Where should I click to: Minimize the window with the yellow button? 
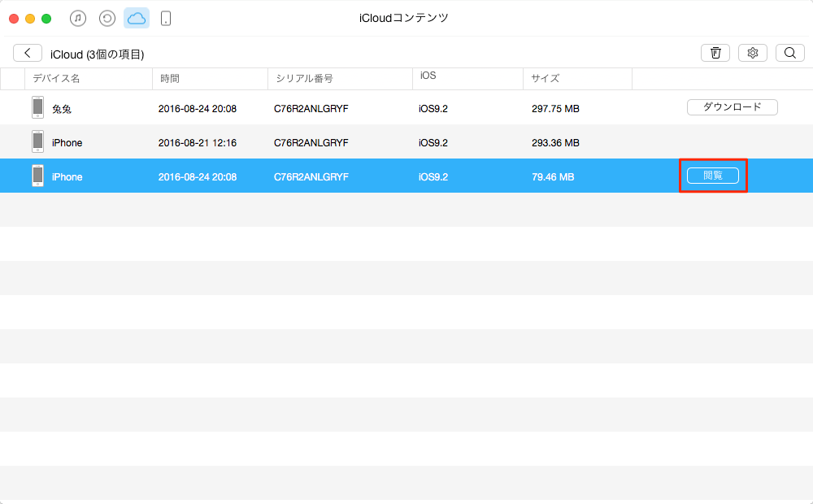30,19
